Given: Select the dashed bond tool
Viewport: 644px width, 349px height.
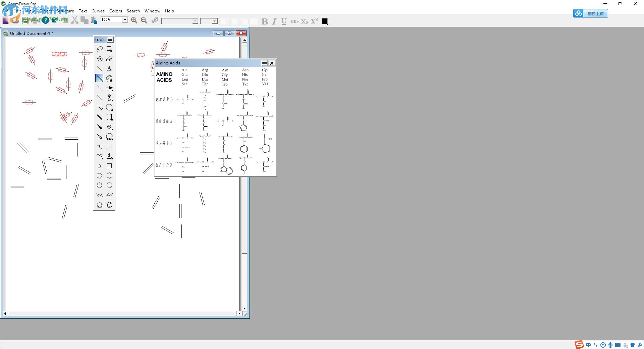Looking at the screenshot, I should [100, 88].
